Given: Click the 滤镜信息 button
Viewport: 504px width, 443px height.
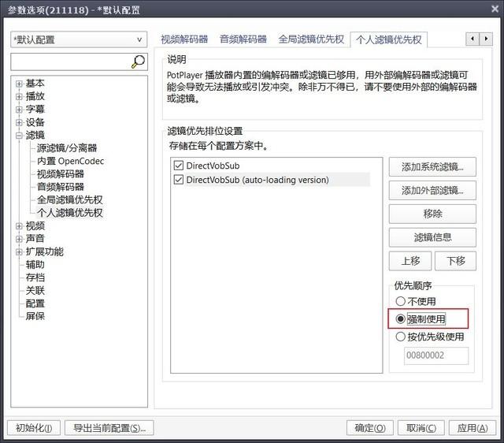Looking at the screenshot, I should pyautogui.click(x=432, y=237).
